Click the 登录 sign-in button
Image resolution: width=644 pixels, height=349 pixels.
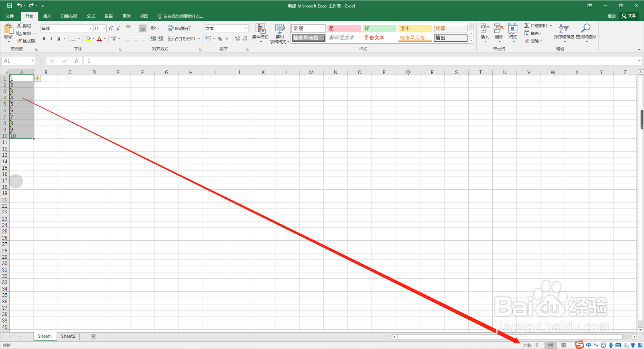point(611,16)
